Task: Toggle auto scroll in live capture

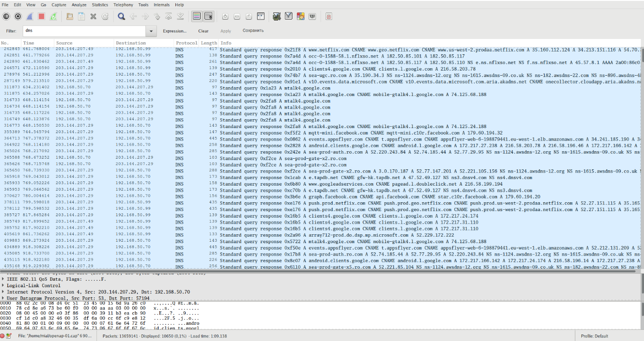Action: click(x=208, y=16)
